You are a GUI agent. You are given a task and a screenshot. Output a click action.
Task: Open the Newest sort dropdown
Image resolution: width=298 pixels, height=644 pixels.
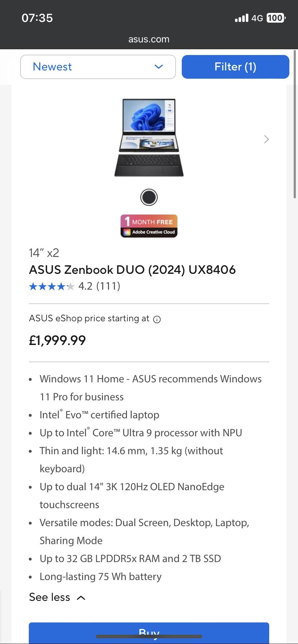[98, 67]
